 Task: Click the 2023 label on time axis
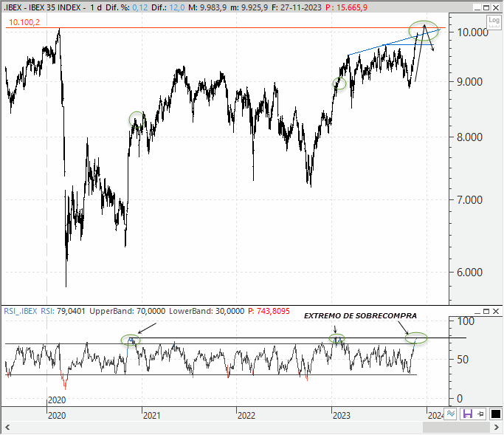tap(342, 415)
